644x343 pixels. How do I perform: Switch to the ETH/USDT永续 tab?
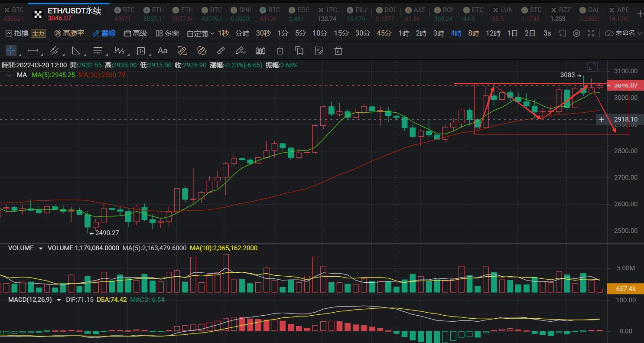(x=68, y=13)
